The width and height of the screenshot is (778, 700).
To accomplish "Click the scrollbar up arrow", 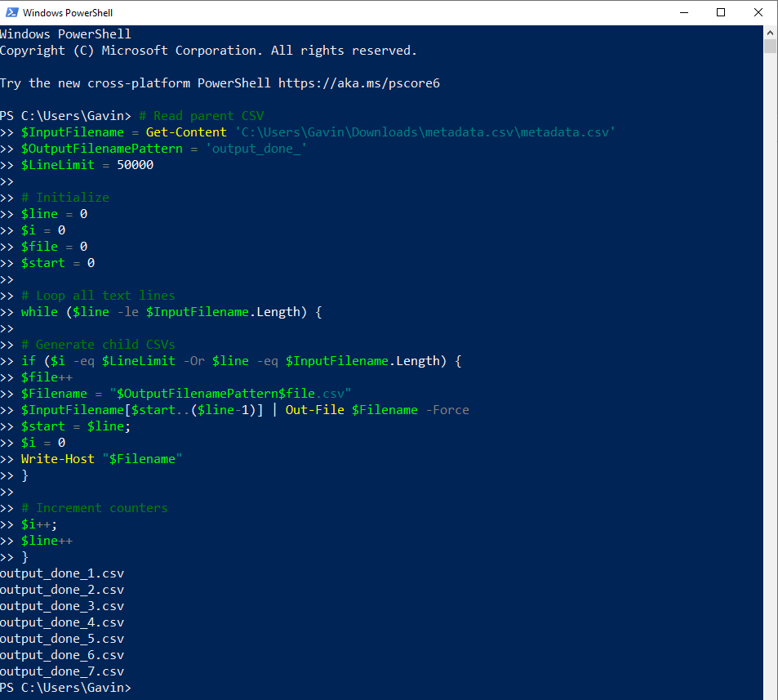I will [768, 31].
